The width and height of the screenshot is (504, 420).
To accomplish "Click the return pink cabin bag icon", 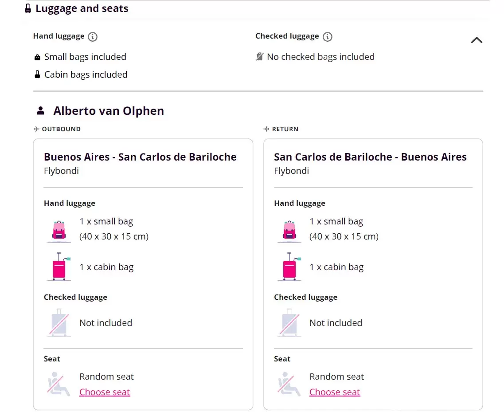I will [289, 267].
